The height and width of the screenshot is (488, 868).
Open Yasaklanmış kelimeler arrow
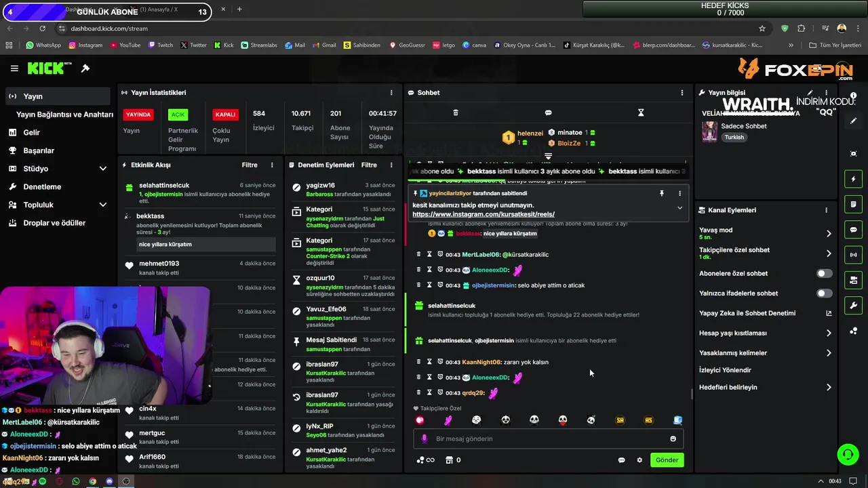click(829, 352)
